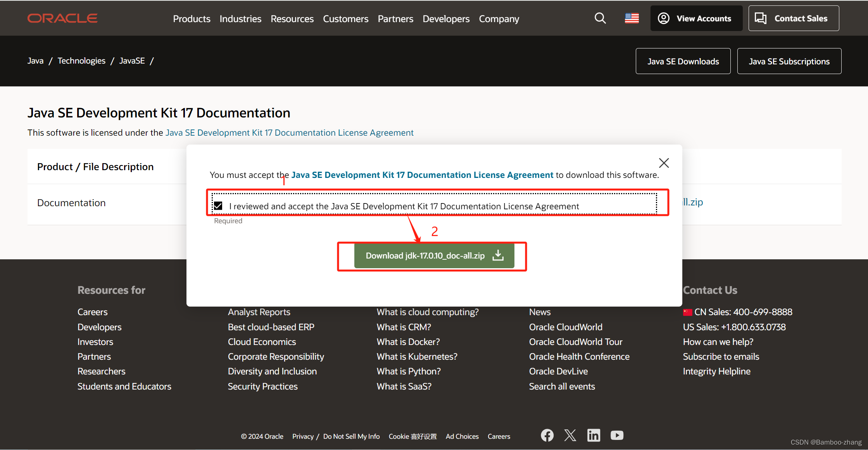The height and width of the screenshot is (450, 868).
Task: Open Researchers footer link
Action: 101,371
